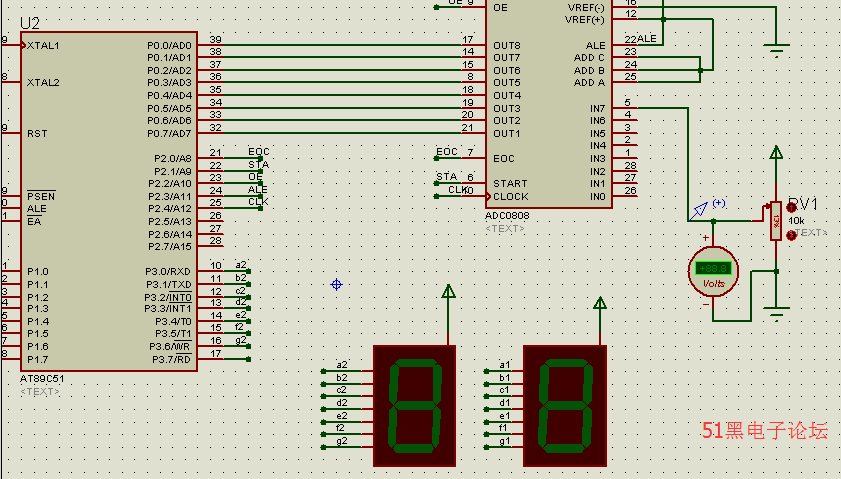Click the a2 net label at P3.0/RXD

241,264
